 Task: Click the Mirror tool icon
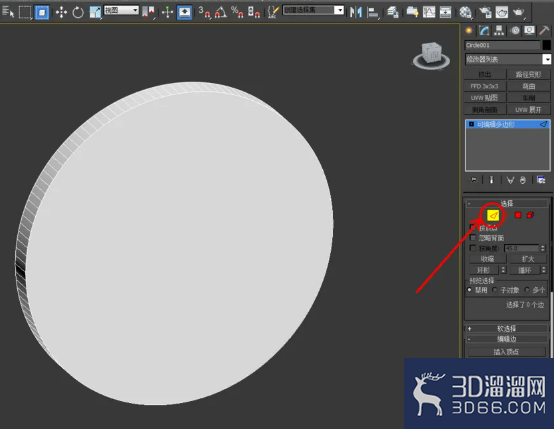click(x=356, y=12)
